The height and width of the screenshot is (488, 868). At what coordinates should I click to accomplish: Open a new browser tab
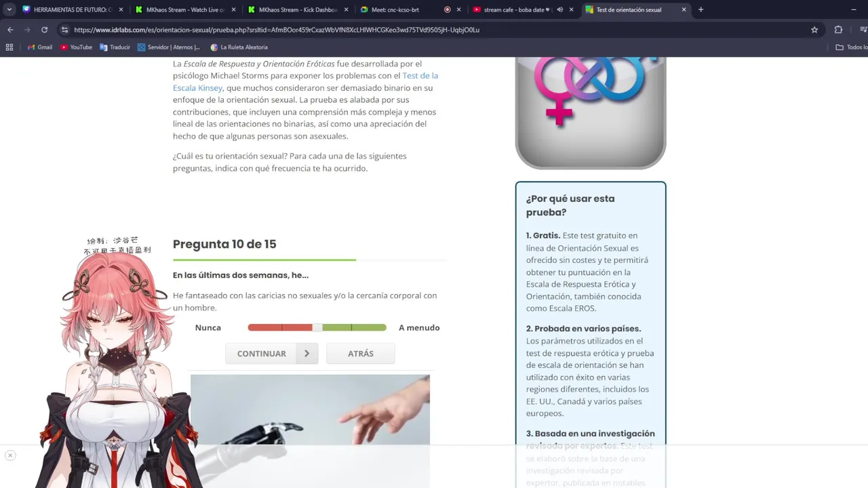click(x=701, y=9)
